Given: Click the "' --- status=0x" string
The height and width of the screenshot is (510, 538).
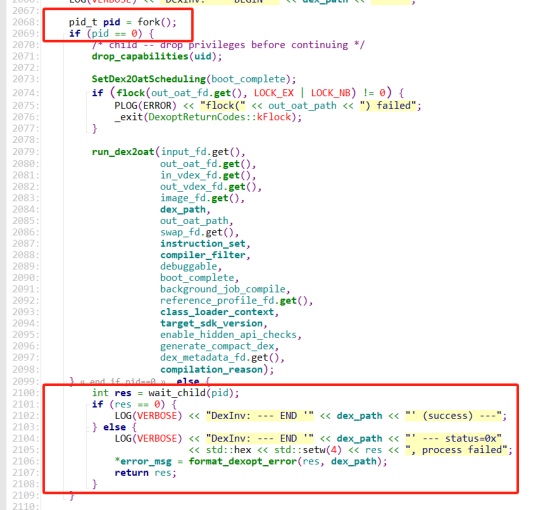Looking at the screenshot, I should click(x=454, y=439).
